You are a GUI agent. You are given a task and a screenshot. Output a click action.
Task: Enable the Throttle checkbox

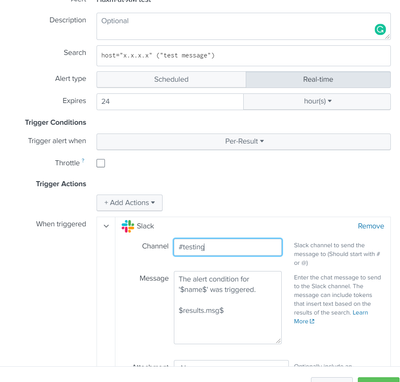click(x=101, y=163)
